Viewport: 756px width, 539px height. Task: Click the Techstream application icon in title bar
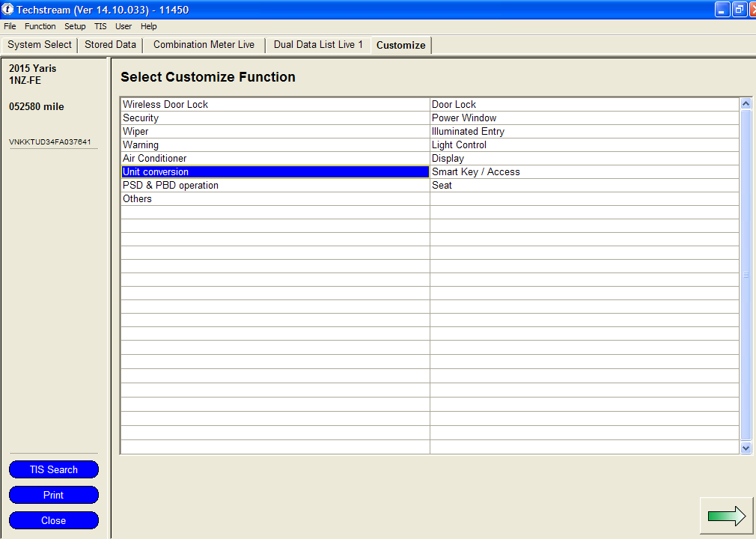coord(8,10)
